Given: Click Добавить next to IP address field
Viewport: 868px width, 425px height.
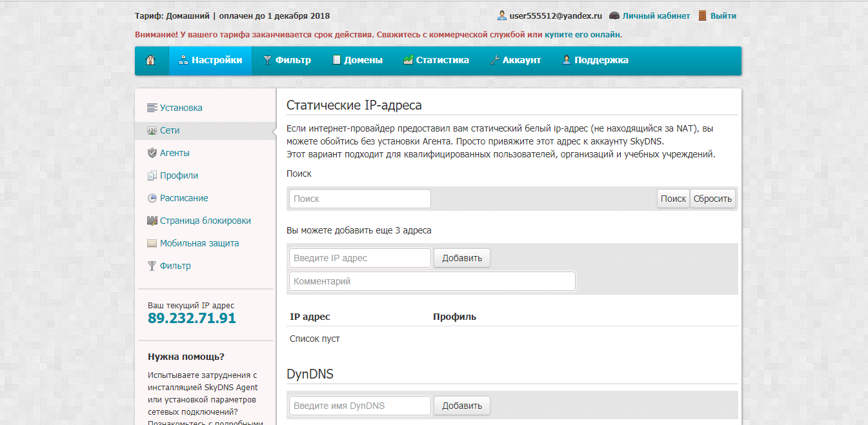Looking at the screenshot, I should 461,258.
